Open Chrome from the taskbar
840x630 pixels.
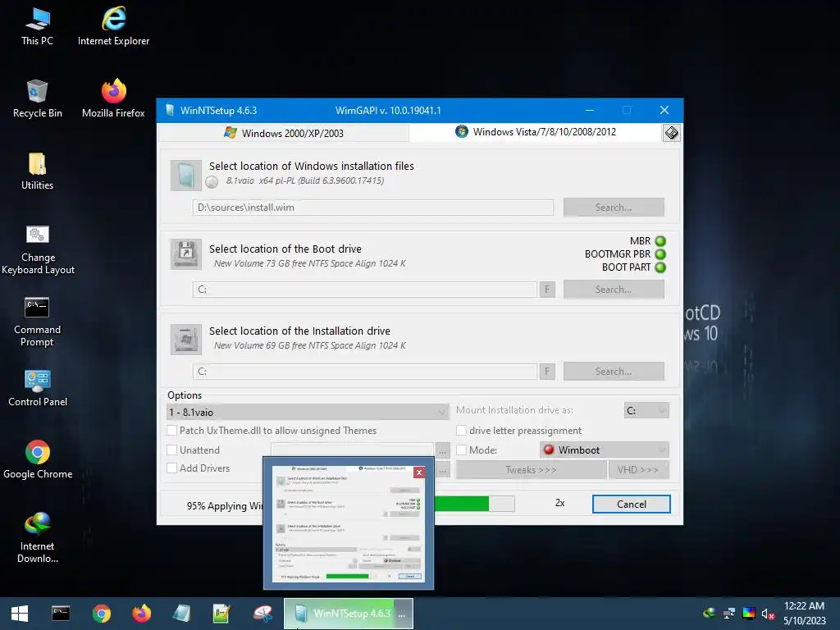(x=101, y=614)
